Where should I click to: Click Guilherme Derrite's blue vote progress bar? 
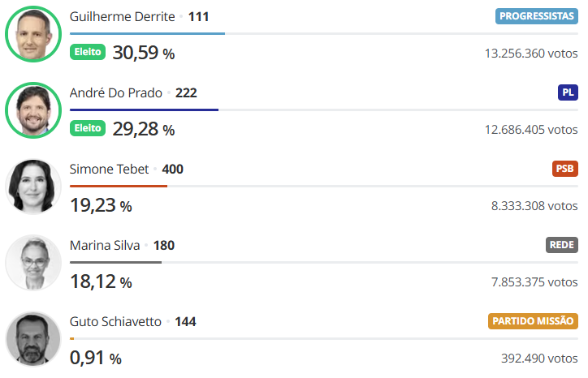pyautogui.click(x=147, y=34)
